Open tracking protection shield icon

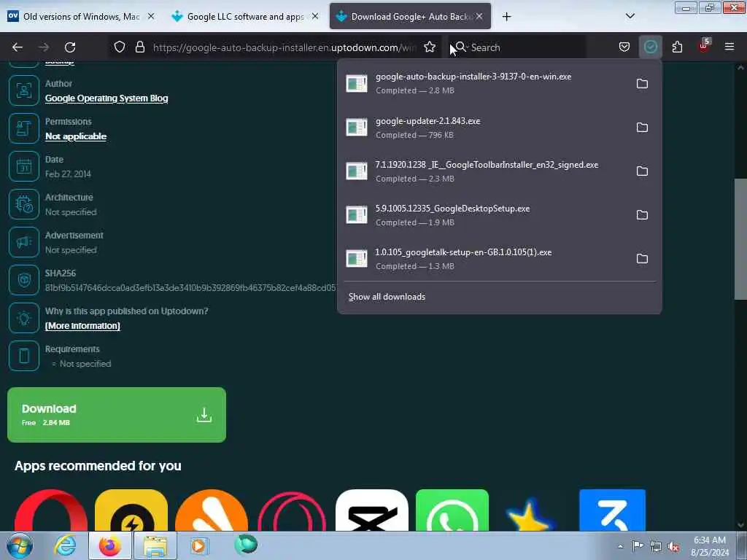(120, 47)
